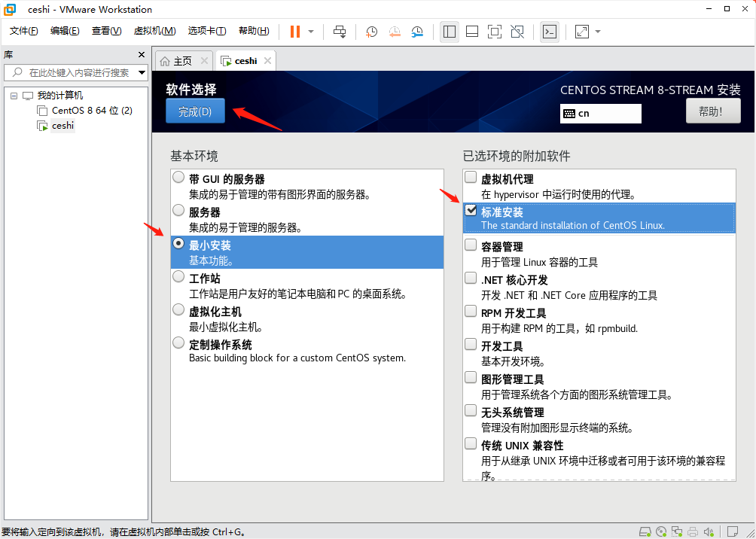Toggle the library sidebar view icon
The image size is (756, 539).
(450, 32)
